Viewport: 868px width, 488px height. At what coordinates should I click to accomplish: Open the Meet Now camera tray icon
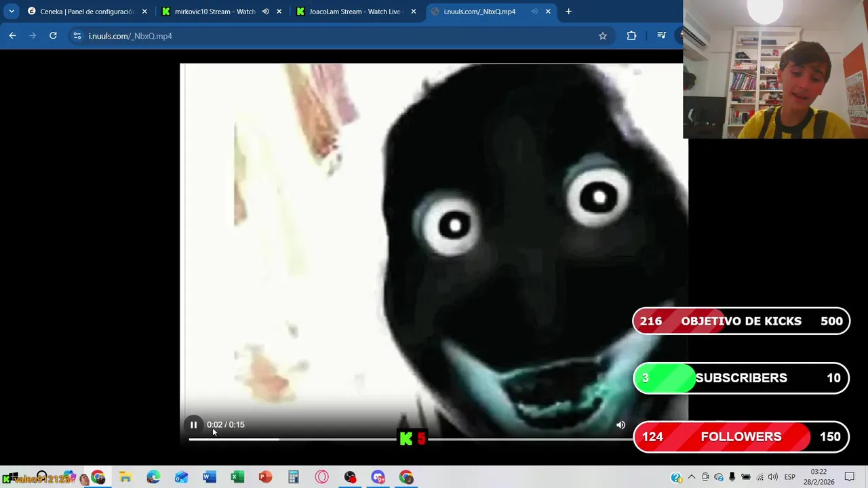[x=705, y=477]
